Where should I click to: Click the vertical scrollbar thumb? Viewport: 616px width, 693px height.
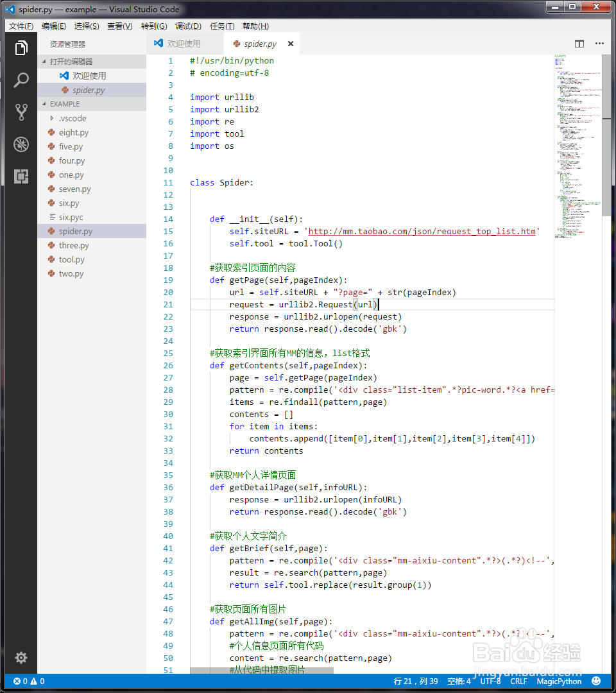[x=606, y=135]
